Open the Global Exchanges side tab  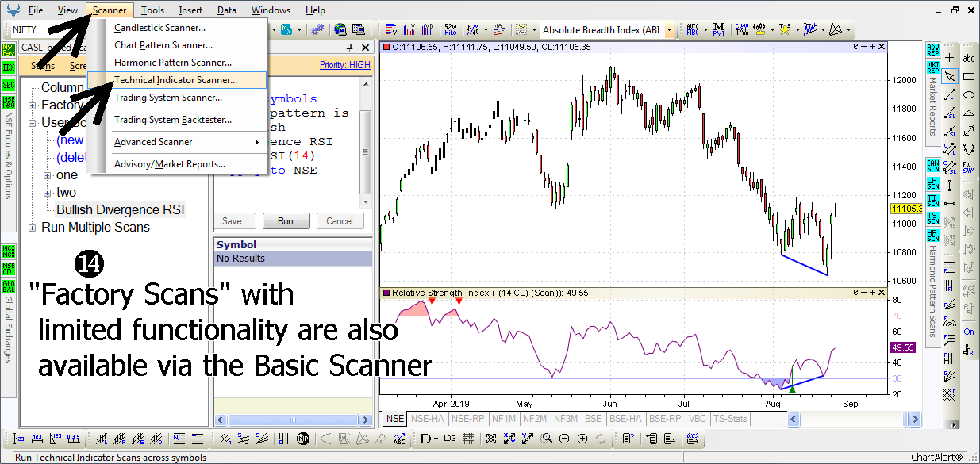[x=9, y=330]
